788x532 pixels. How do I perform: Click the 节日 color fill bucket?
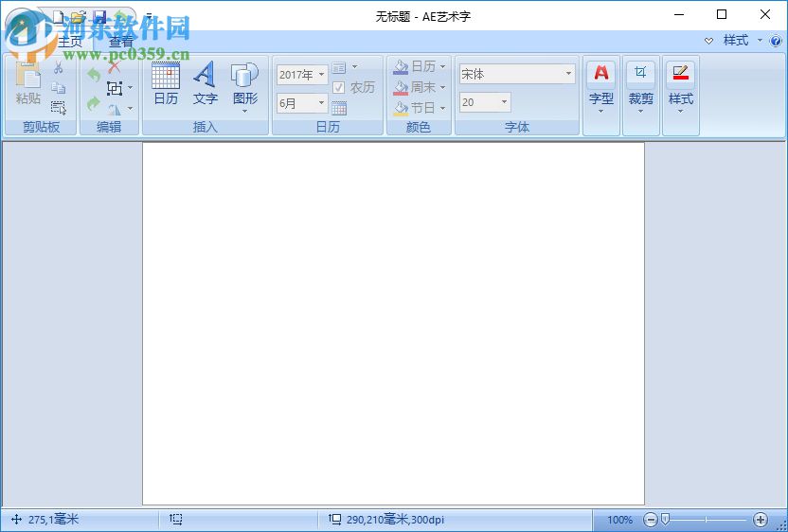(x=401, y=108)
